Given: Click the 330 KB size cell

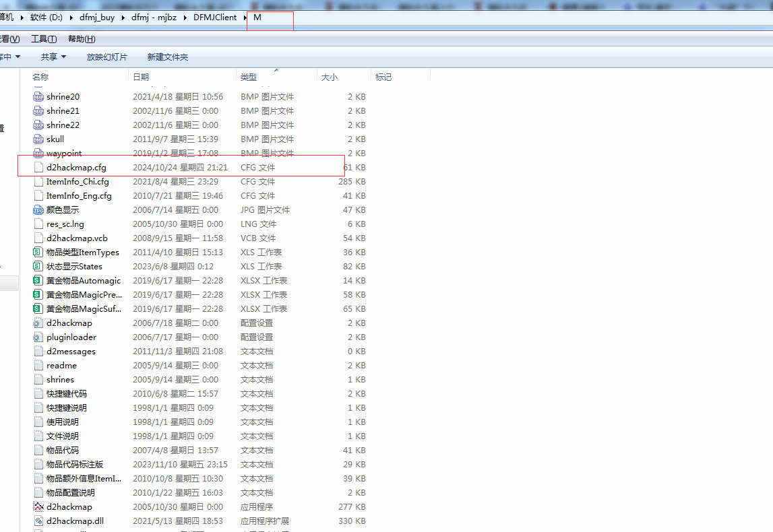Looking at the screenshot, I should pos(352,521).
